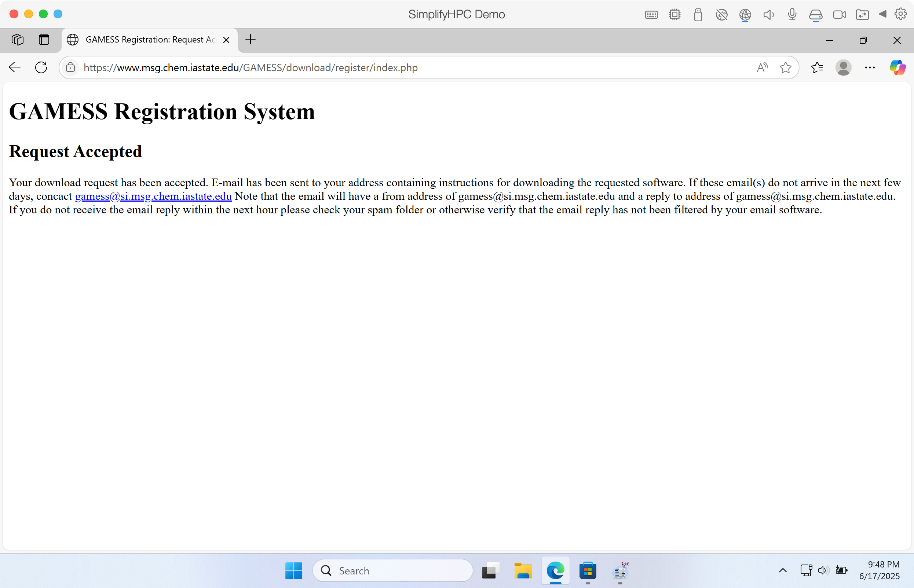Screen dimensions: 914x588
Task: Toggle the VM microphone icon in title bar
Action: point(792,15)
